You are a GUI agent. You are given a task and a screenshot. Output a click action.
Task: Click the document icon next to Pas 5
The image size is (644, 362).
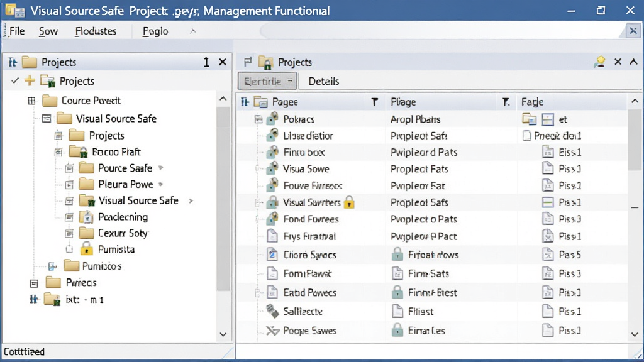tap(548, 255)
